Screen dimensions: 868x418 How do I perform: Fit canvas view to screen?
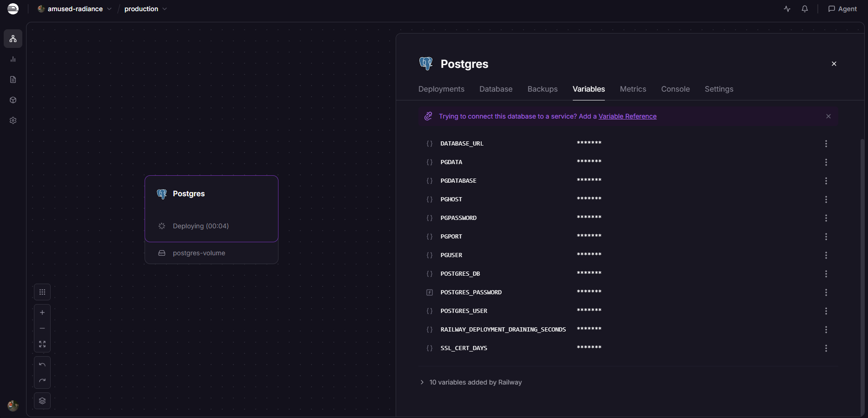tap(42, 344)
